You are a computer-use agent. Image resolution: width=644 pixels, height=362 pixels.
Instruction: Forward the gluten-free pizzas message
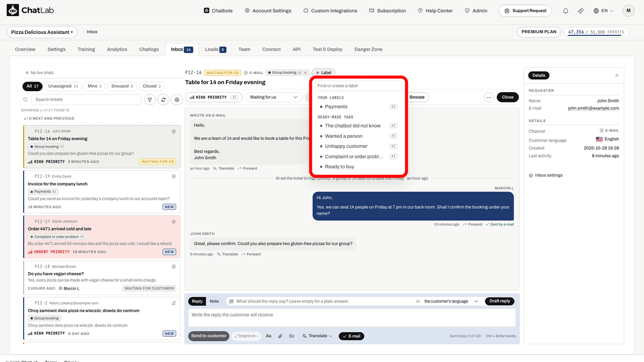pos(251,254)
